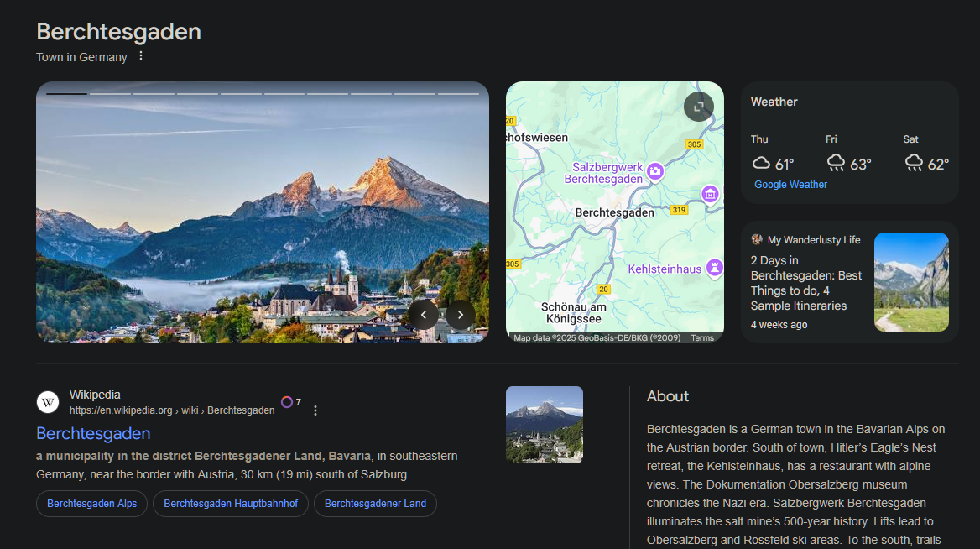Click the Kehlsteinhaus map label

pos(665,269)
